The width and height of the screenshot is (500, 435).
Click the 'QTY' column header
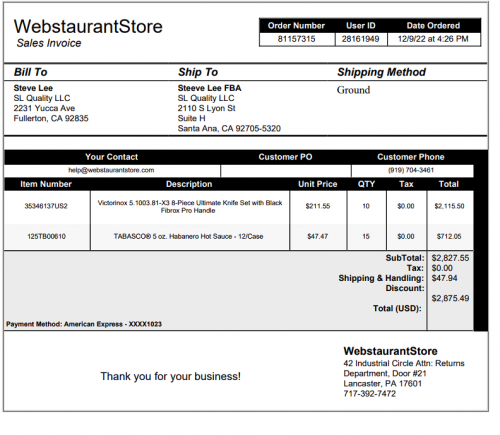tap(366, 184)
